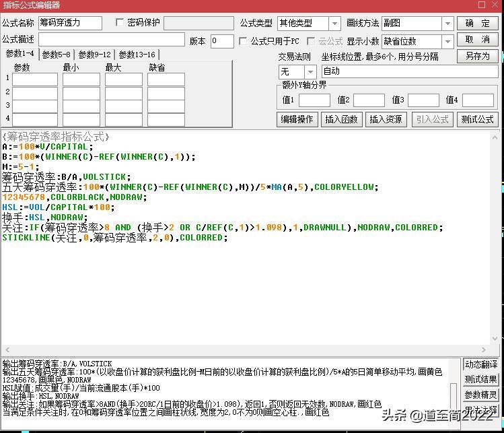Switch to the 参数13-16 tab
Viewport: 504px width, 433px height.
coord(137,55)
